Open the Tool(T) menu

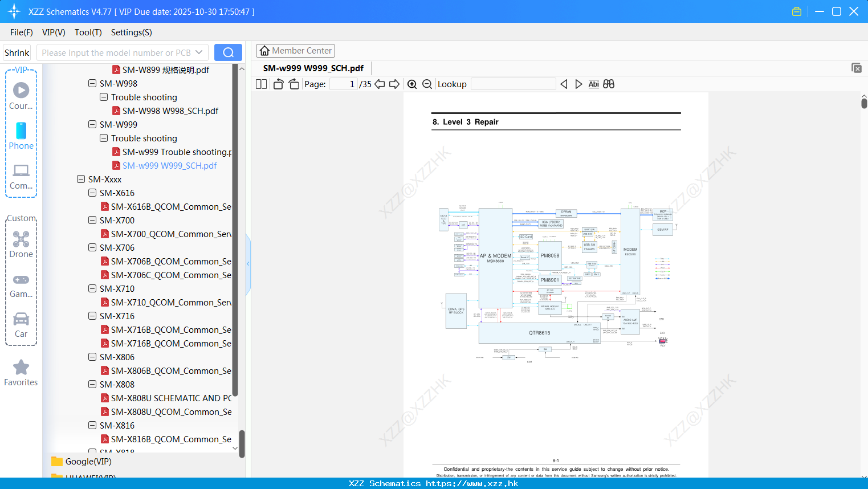tap(88, 32)
